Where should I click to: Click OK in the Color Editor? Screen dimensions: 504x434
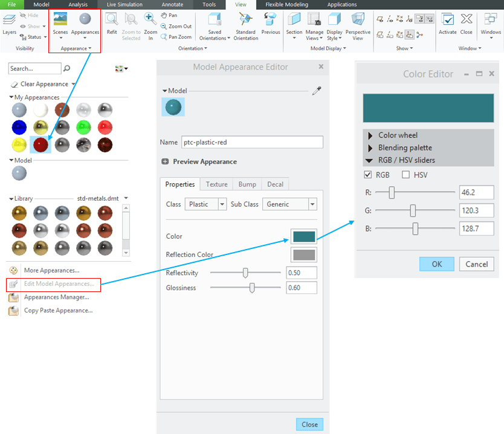pyautogui.click(x=436, y=264)
